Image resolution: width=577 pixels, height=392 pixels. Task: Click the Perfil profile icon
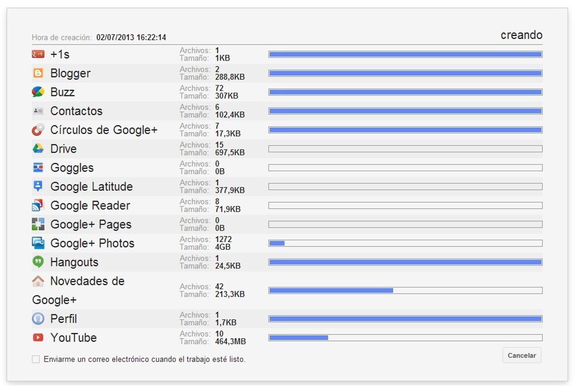click(38, 318)
